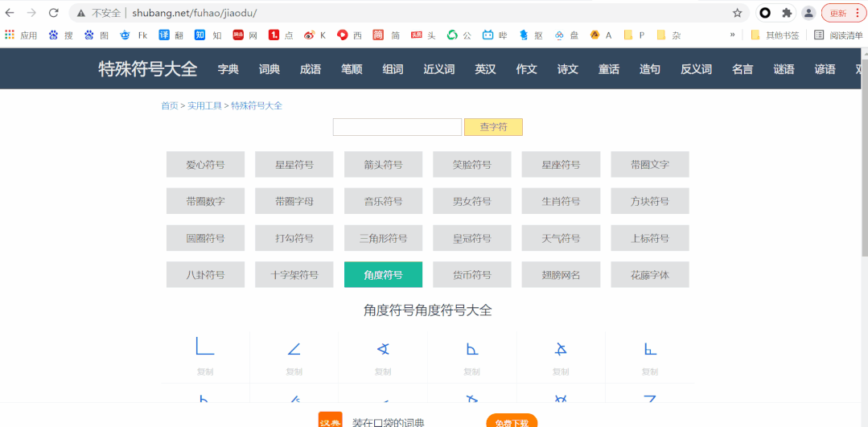Image resolution: width=868 pixels, height=427 pixels.
Task: Bookmark this page with the star icon
Action: click(738, 13)
